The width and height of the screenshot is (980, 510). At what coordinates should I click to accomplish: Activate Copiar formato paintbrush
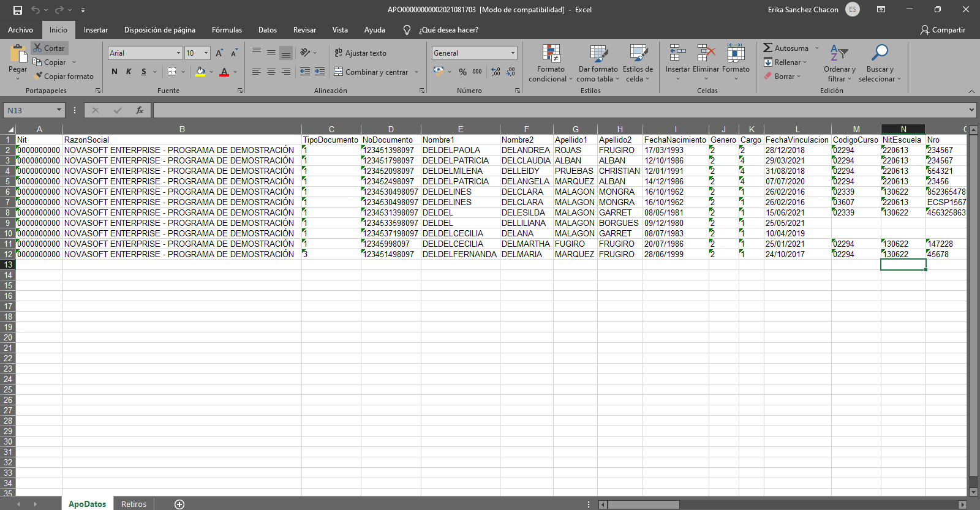(x=64, y=77)
